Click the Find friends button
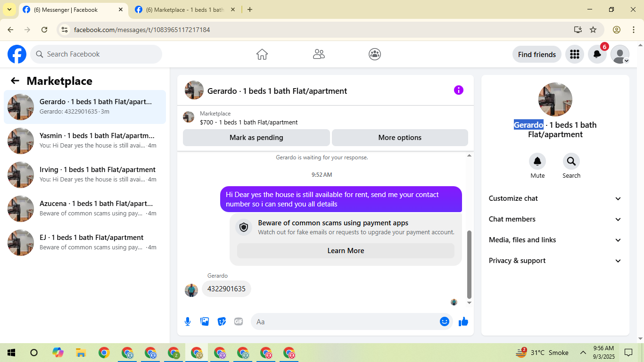 coord(537,54)
